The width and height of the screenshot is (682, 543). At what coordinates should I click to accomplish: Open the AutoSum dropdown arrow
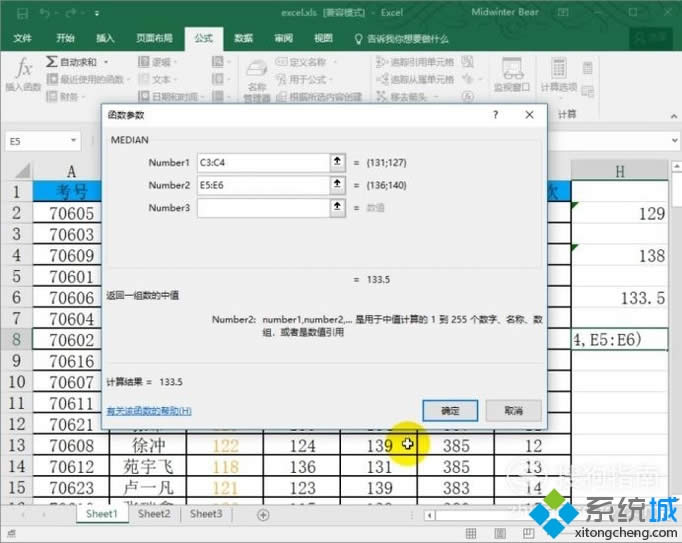pos(106,62)
